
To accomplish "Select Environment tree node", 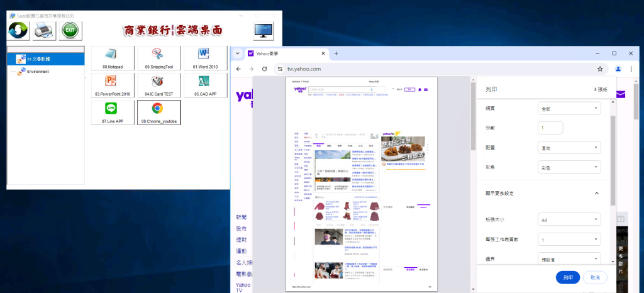I will 38,72.
